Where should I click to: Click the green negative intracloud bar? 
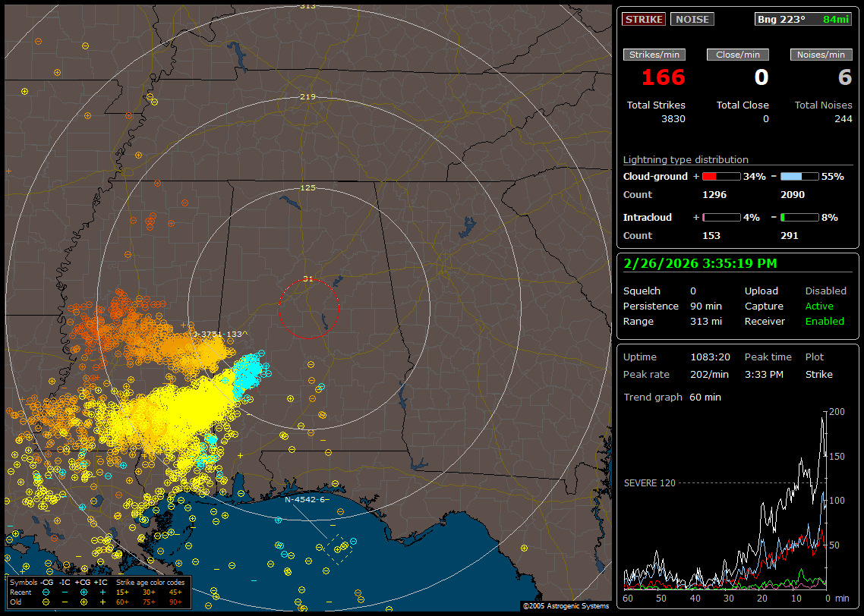799,217
